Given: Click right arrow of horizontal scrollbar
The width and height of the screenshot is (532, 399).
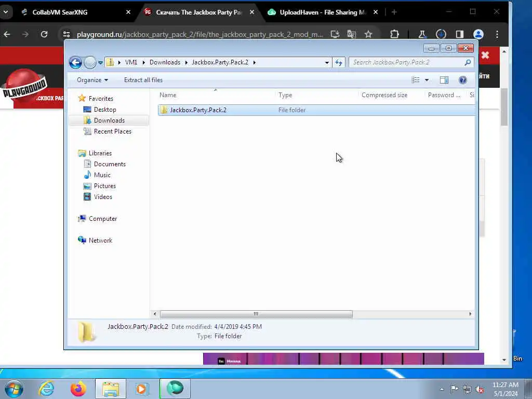Looking at the screenshot, I should click(x=470, y=314).
